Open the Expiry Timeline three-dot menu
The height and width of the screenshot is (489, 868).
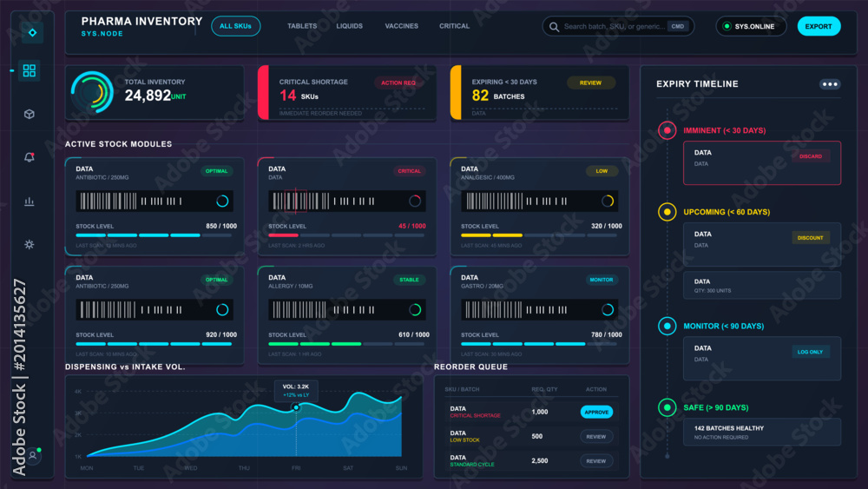pyautogui.click(x=830, y=84)
